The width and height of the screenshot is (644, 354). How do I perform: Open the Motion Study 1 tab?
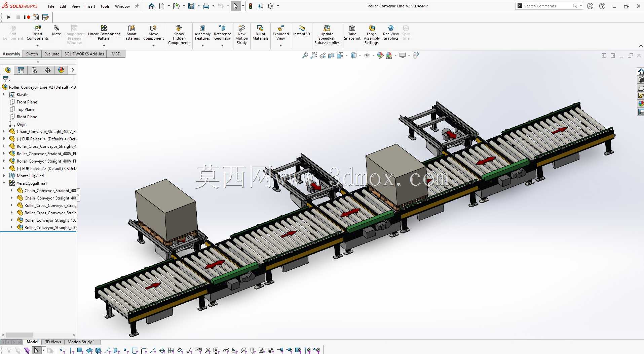click(81, 342)
